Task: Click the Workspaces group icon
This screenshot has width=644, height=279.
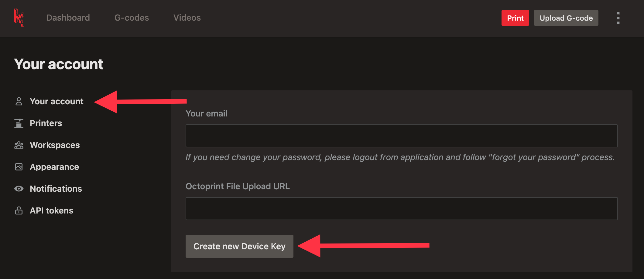Action: pos(19,145)
